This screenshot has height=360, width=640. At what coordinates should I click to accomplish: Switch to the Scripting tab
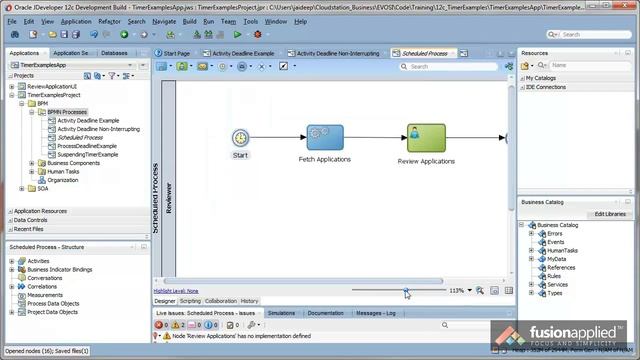pyautogui.click(x=190, y=301)
